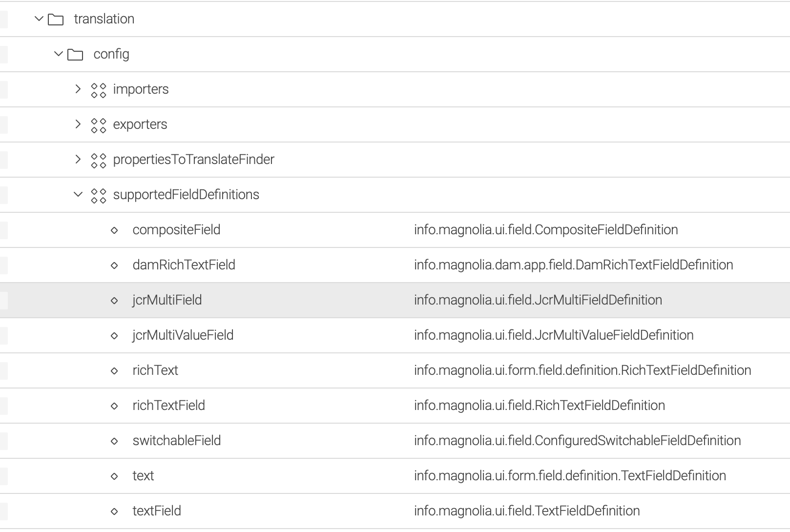Click the damRichTextField property icon
790x532 pixels.
click(x=115, y=265)
